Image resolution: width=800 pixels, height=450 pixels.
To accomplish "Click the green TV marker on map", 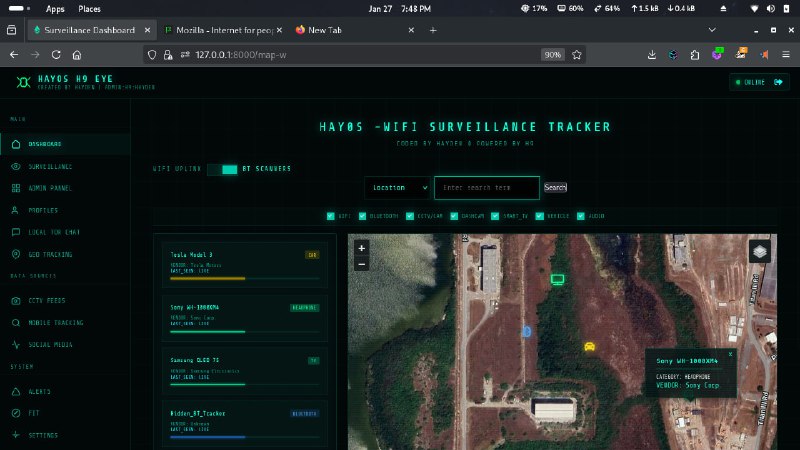I will point(558,279).
